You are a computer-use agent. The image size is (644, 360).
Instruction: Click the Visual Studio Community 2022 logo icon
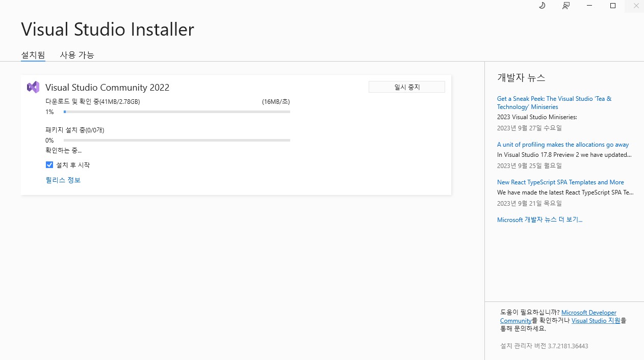click(33, 87)
